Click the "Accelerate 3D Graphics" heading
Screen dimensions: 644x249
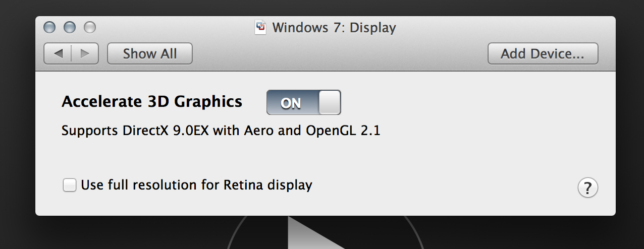[152, 102]
